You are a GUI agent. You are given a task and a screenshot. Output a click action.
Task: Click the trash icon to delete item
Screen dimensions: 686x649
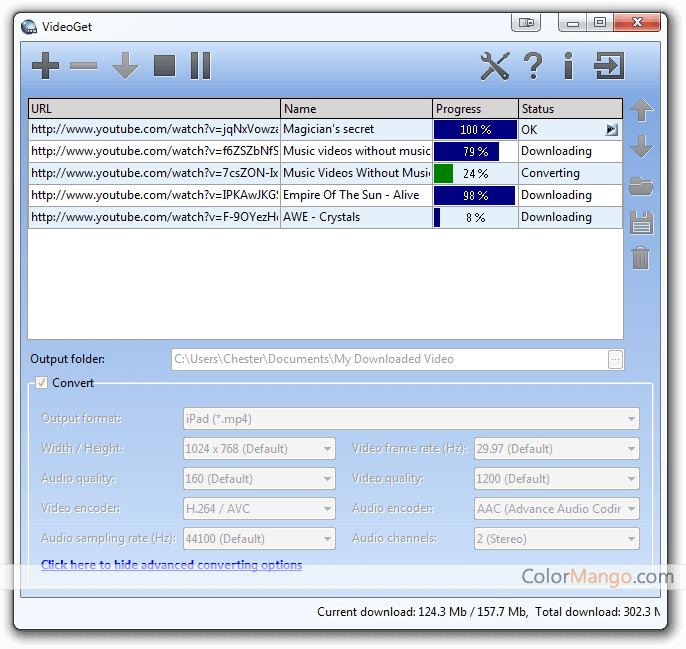pyautogui.click(x=641, y=257)
